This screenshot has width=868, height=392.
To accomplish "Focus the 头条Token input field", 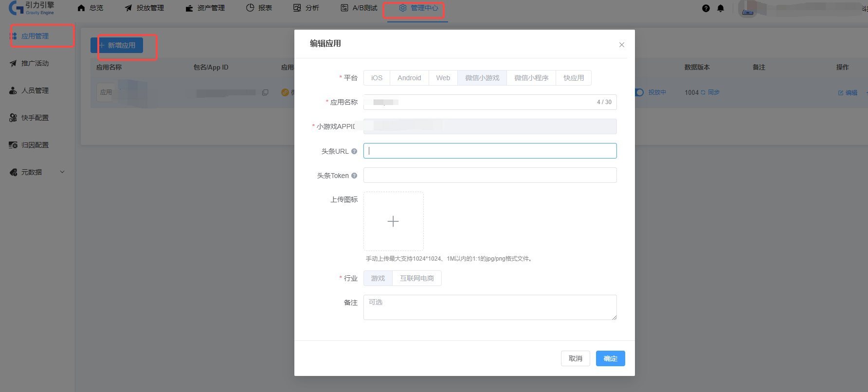I will [x=490, y=175].
